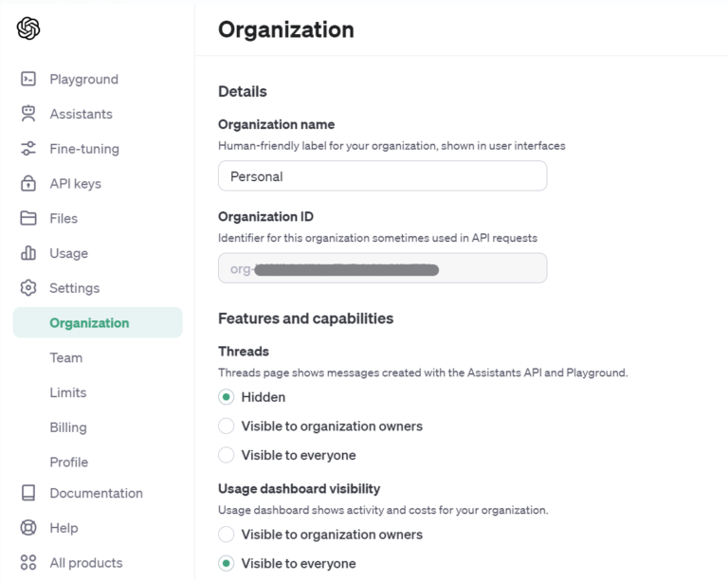This screenshot has width=728, height=581.
Task: Select Hidden option for Threads
Action: point(226,397)
